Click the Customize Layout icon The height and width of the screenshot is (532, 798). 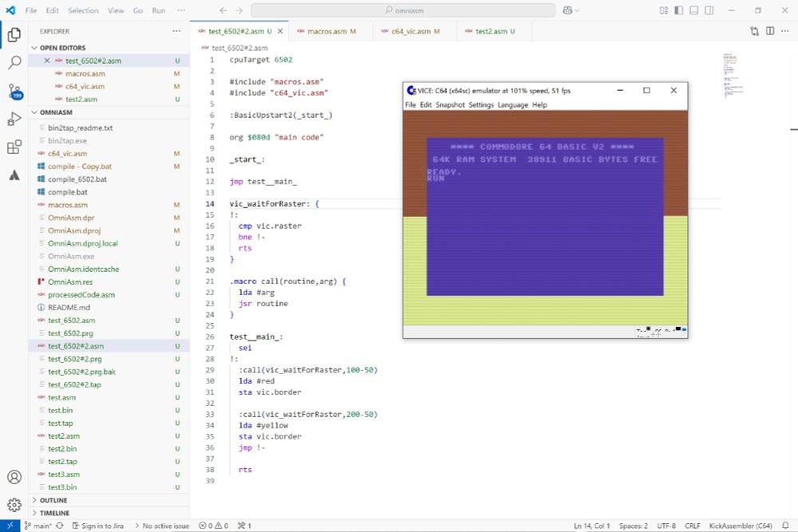[664, 10]
